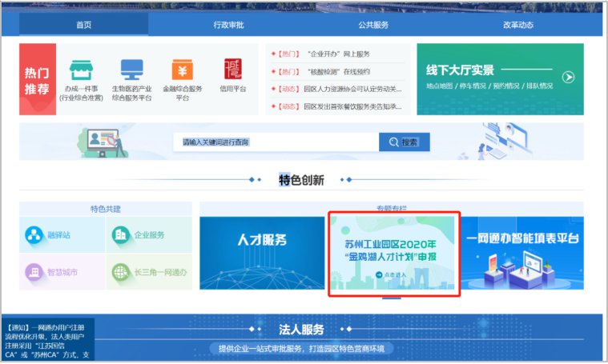
Task: Click 预约情况 in the green banner
Action: (506, 86)
